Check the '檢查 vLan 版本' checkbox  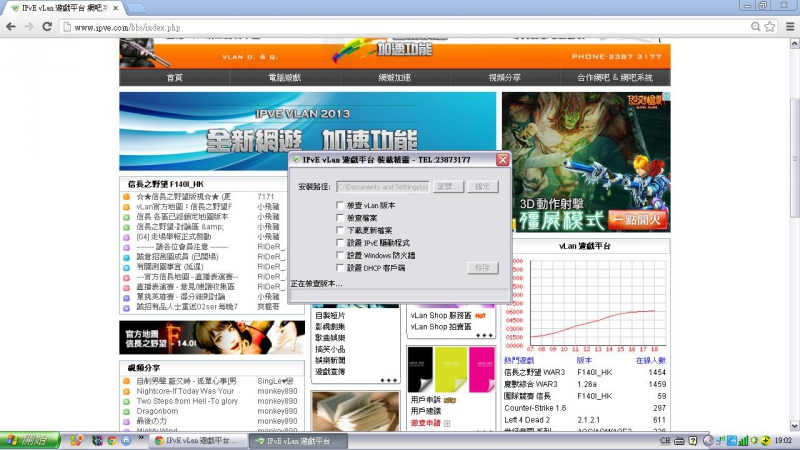(341, 205)
